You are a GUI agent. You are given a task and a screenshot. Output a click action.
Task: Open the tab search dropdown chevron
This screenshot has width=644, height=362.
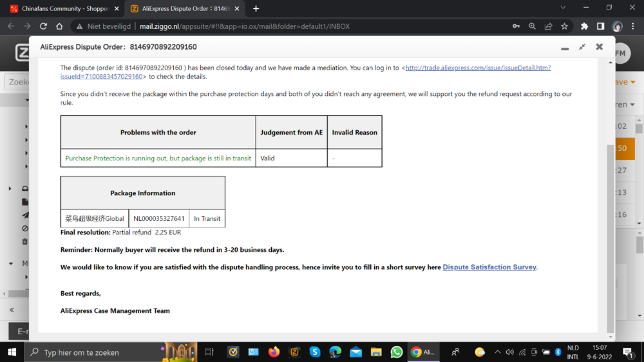pyautogui.click(x=563, y=8)
